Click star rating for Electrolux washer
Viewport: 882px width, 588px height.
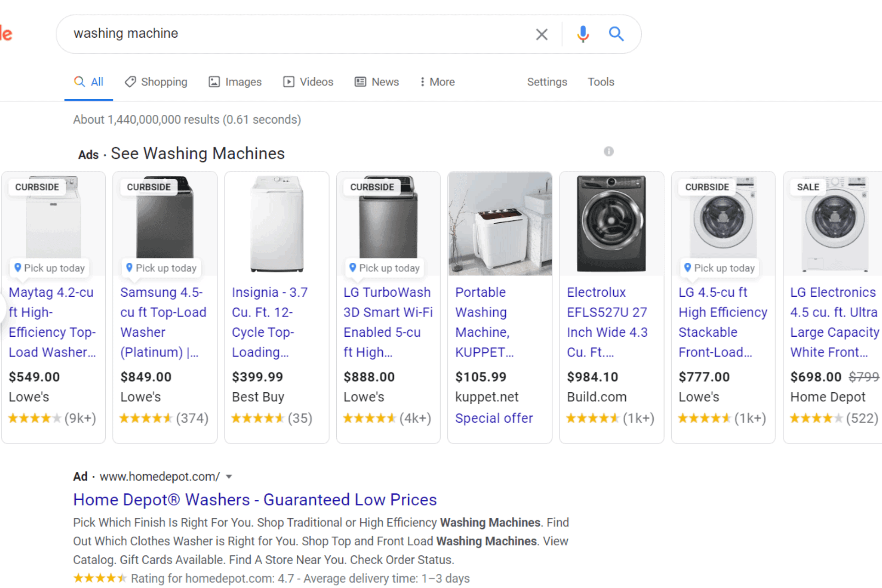(x=593, y=418)
